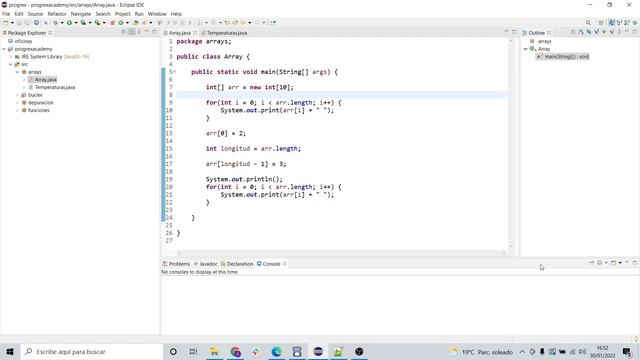
Task: Open the Outline view menu
Action: [x=619, y=32]
